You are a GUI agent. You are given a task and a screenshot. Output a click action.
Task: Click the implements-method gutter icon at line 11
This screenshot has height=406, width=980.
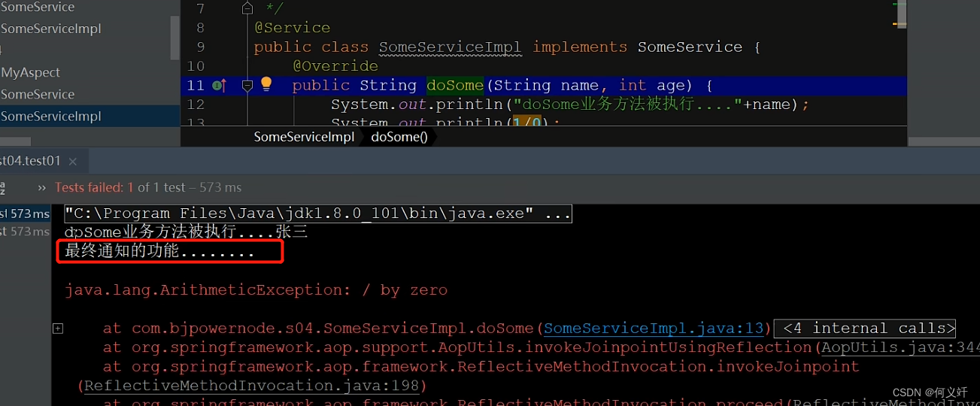coord(220,86)
